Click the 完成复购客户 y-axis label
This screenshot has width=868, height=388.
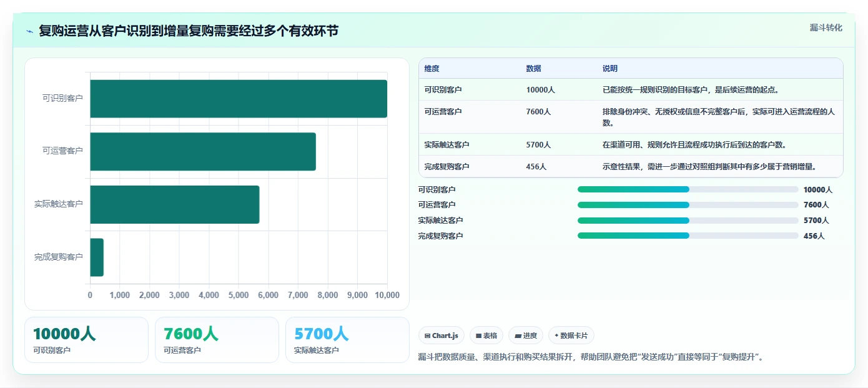pos(59,257)
